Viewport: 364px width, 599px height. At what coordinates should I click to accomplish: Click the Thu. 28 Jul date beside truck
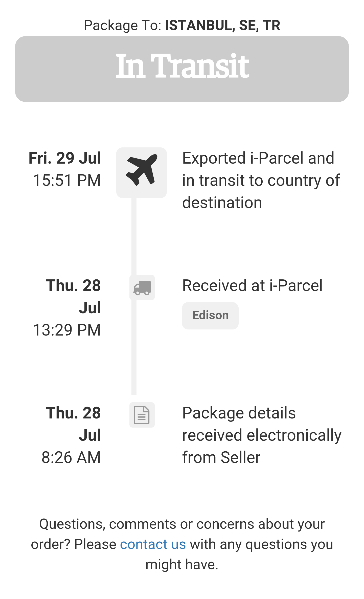[73, 297]
